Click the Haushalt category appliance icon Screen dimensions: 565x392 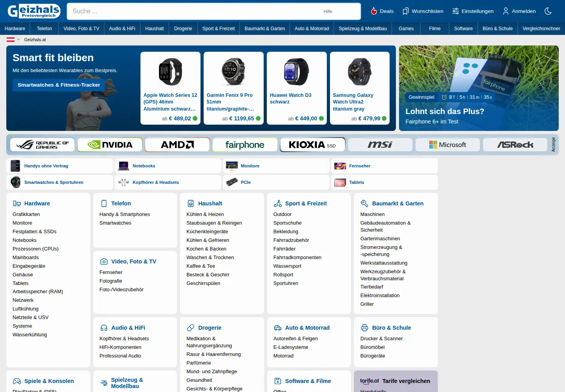pyautogui.click(x=191, y=203)
